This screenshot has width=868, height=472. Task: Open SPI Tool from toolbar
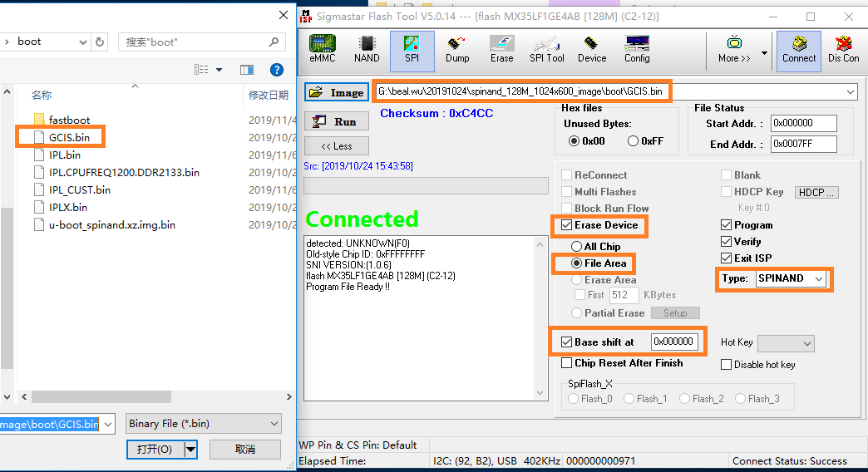[x=546, y=50]
